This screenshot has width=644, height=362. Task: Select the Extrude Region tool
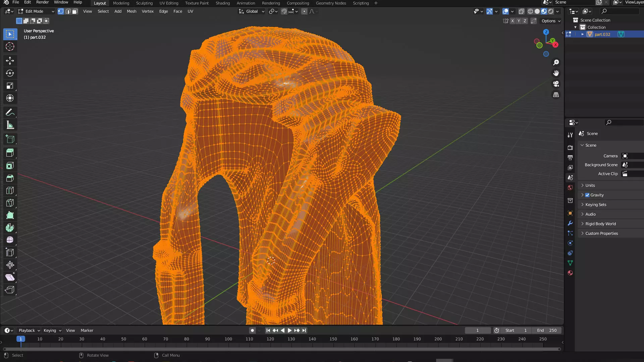(10, 153)
